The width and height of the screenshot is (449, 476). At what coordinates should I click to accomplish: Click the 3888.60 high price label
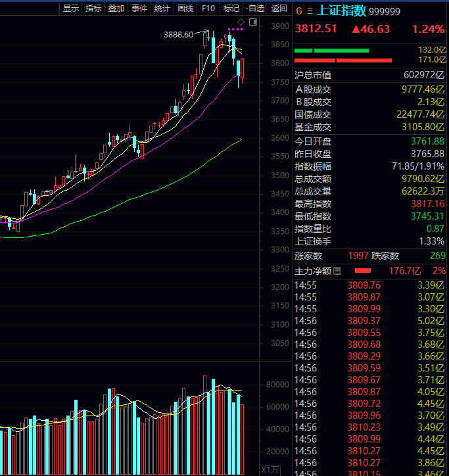tap(179, 35)
